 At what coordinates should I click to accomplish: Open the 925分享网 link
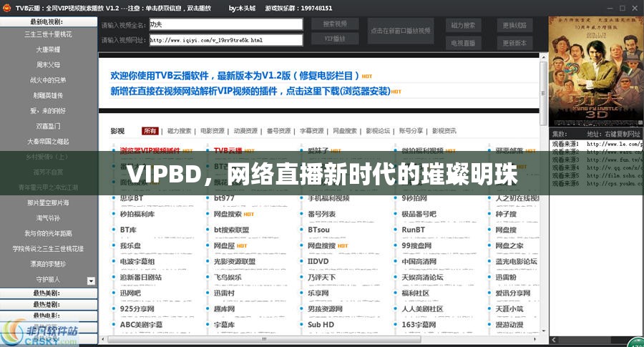(137, 309)
